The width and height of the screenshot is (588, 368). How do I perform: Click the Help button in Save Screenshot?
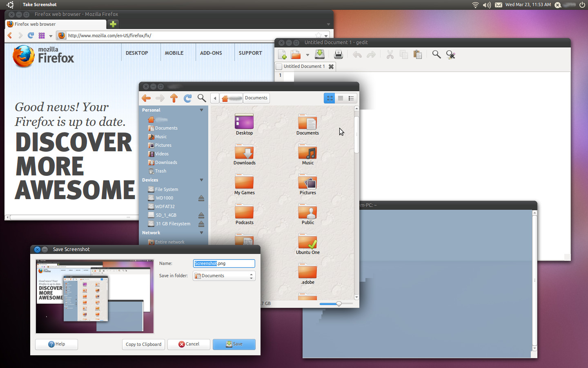(x=56, y=344)
